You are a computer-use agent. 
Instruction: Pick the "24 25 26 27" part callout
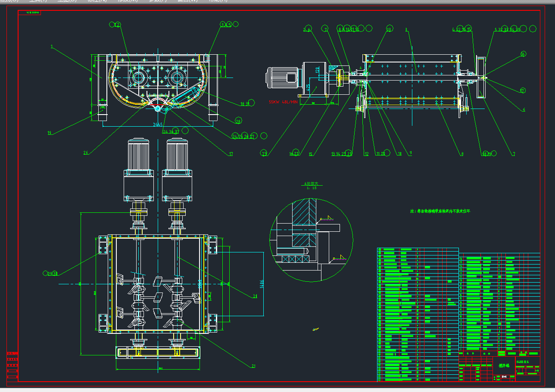click(244, 136)
